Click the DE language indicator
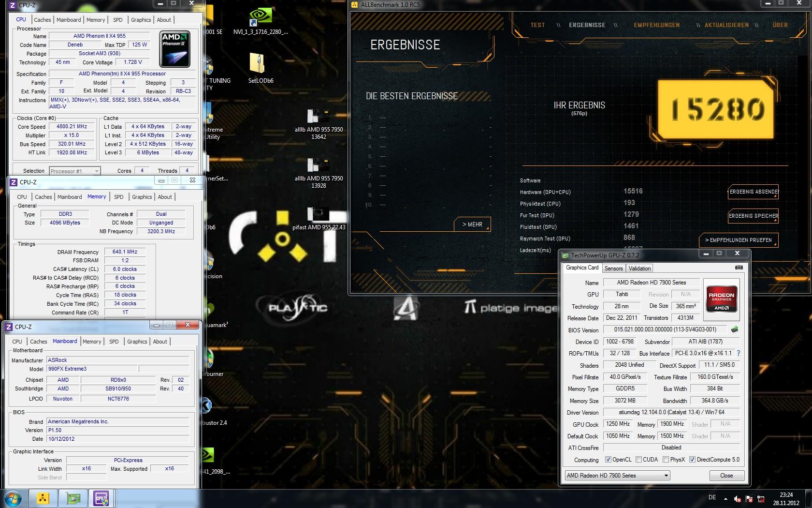Screen dimensions: 812x508 (712, 497)
